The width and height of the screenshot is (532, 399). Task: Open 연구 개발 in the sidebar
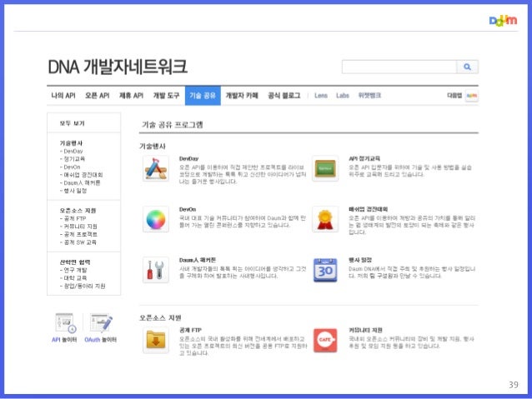click(75, 270)
